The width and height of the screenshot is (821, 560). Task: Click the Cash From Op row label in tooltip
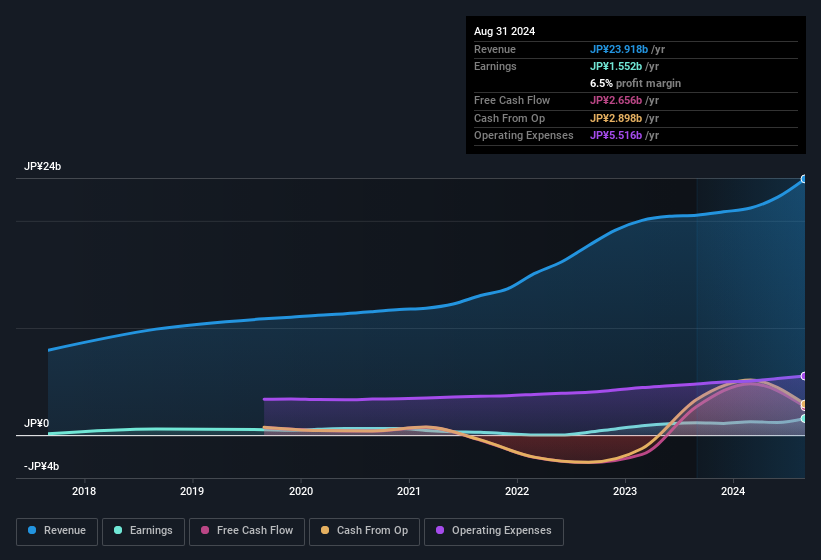[509, 118]
